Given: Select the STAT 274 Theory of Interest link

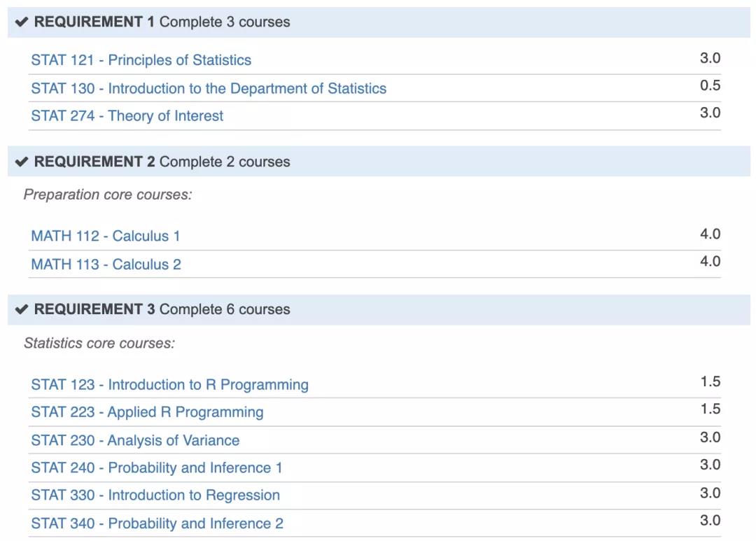Looking at the screenshot, I should [127, 116].
